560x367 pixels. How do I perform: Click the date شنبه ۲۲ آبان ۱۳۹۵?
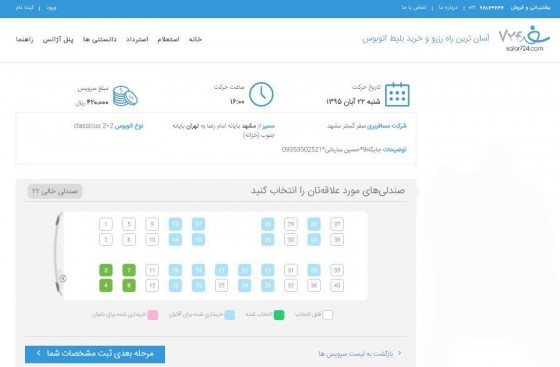point(353,102)
